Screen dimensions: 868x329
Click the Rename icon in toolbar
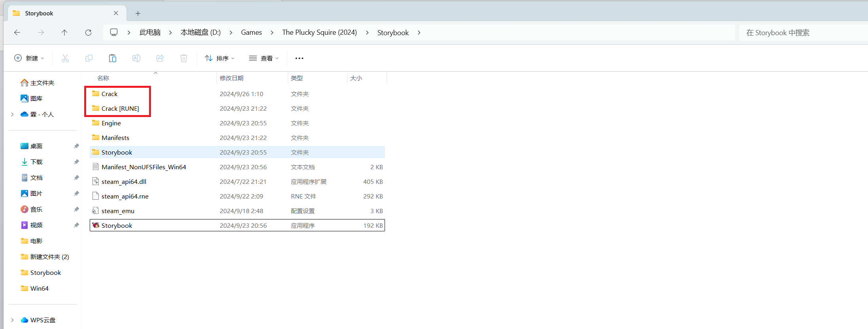coord(136,58)
